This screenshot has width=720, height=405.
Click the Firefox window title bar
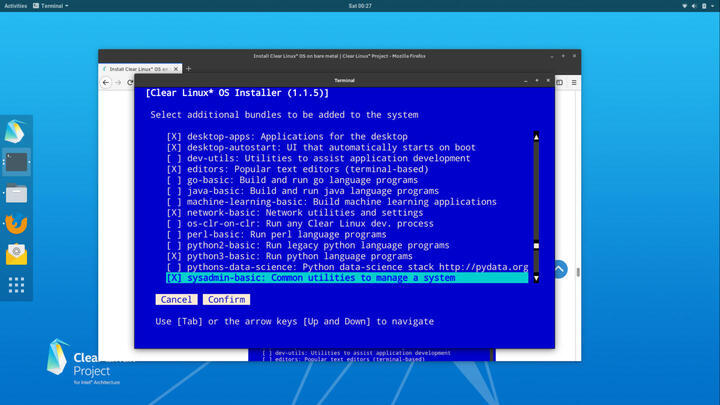339,56
